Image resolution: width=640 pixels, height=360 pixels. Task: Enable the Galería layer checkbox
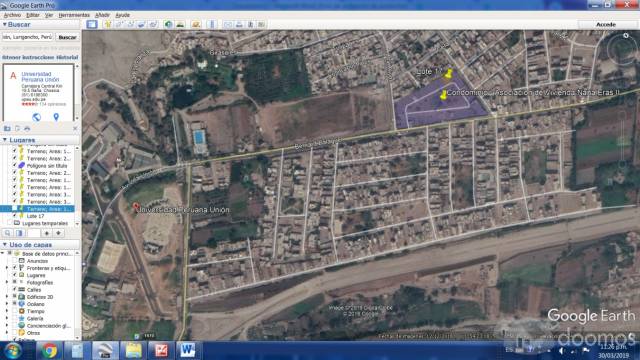pyautogui.click(x=15, y=318)
